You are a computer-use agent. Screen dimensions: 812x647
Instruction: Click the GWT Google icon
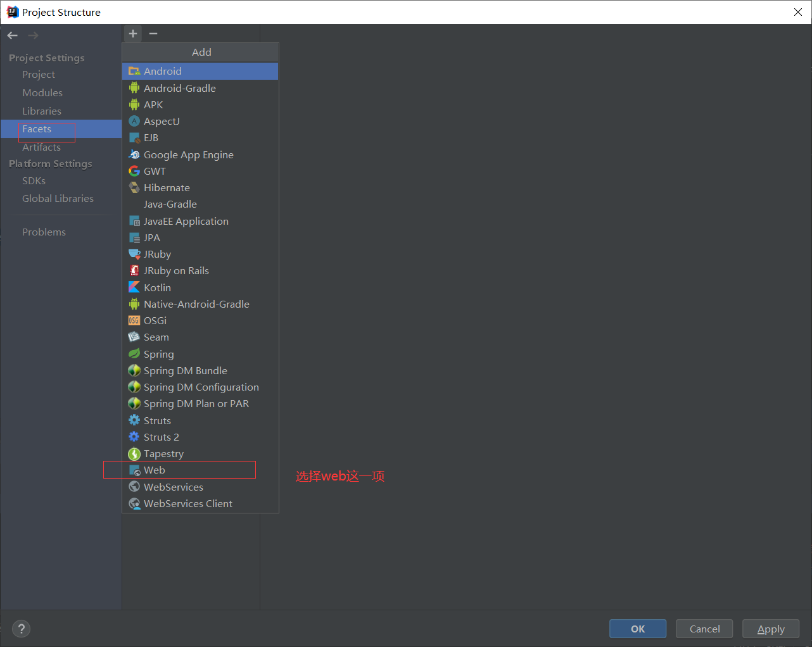(x=134, y=171)
